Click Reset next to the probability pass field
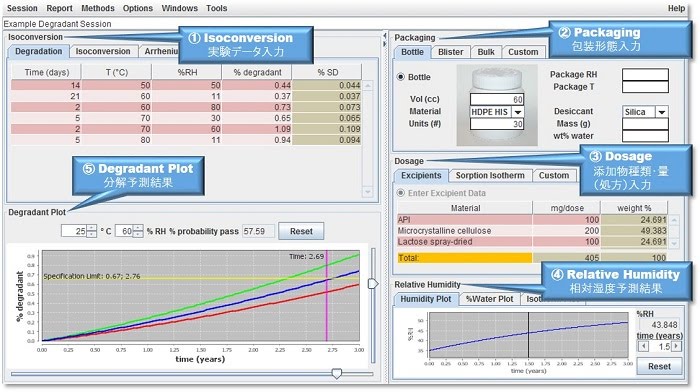700x392 pixels. pyautogui.click(x=301, y=231)
